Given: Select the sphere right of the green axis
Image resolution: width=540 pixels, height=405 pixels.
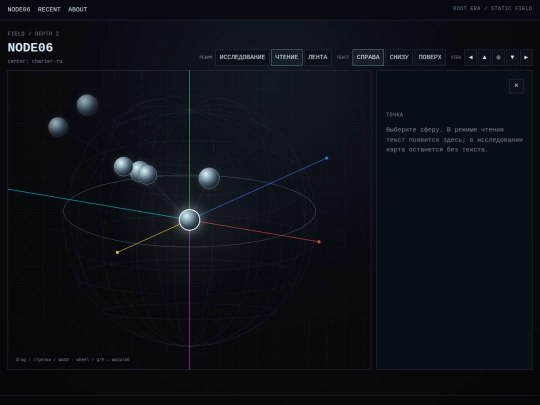Looking at the screenshot, I should pos(209,178).
